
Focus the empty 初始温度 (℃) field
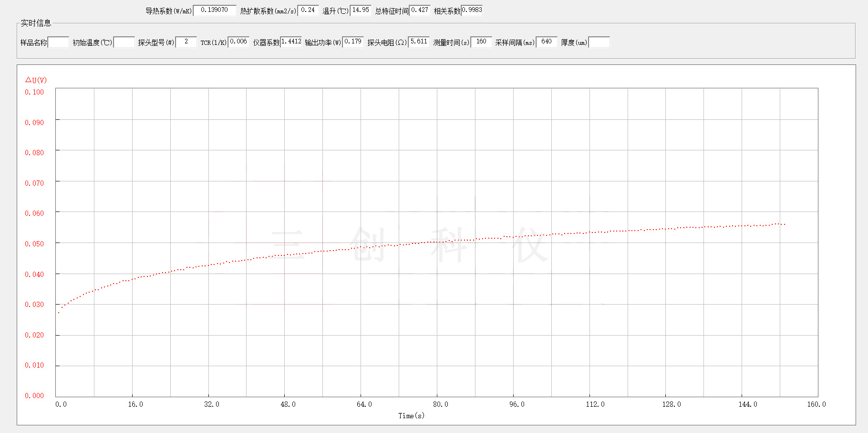pyautogui.click(x=124, y=42)
